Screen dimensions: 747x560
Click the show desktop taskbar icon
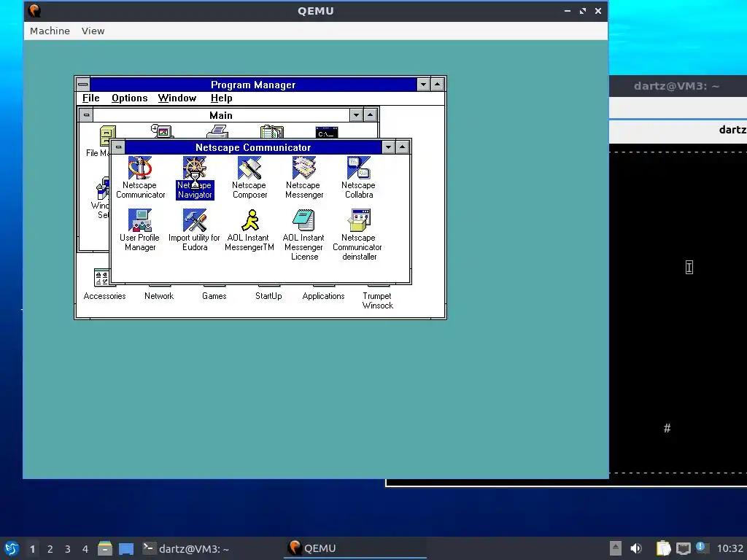click(126, 548)
